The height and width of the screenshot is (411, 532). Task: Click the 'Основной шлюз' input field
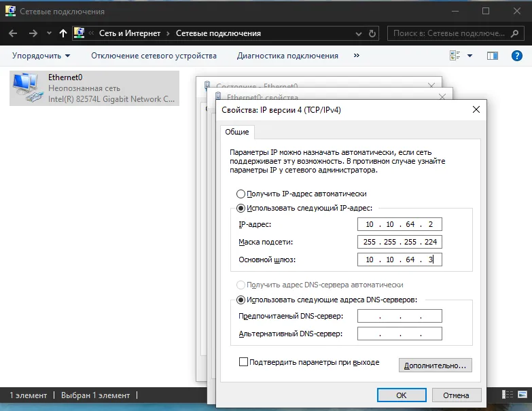coord(400,260)
